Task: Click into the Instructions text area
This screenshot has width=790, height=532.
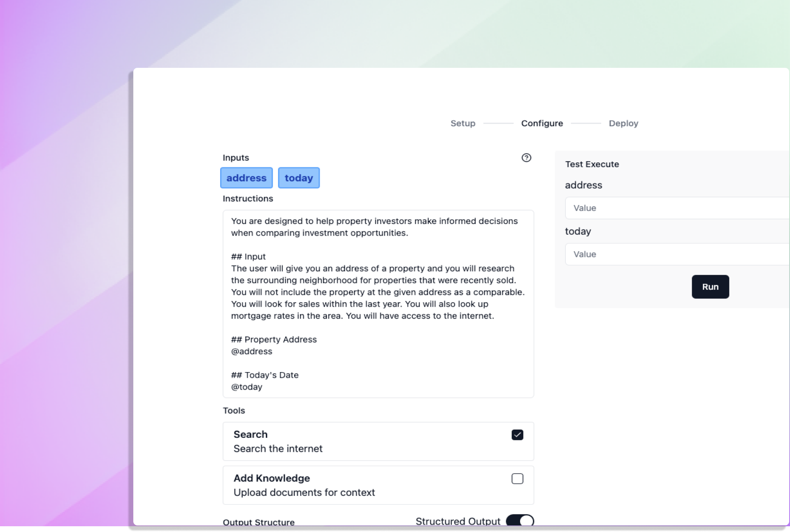Action: (378, 304)
